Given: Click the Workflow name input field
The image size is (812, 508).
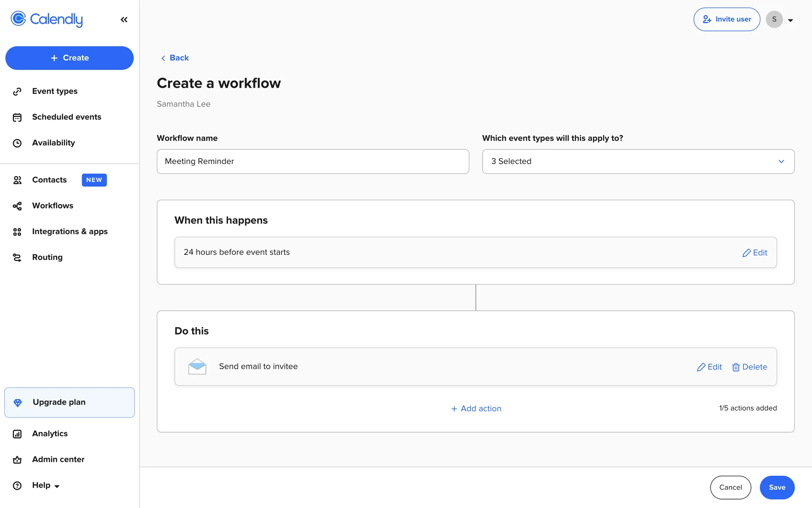Looking at the screenshot, I should [x=313, y=161].
